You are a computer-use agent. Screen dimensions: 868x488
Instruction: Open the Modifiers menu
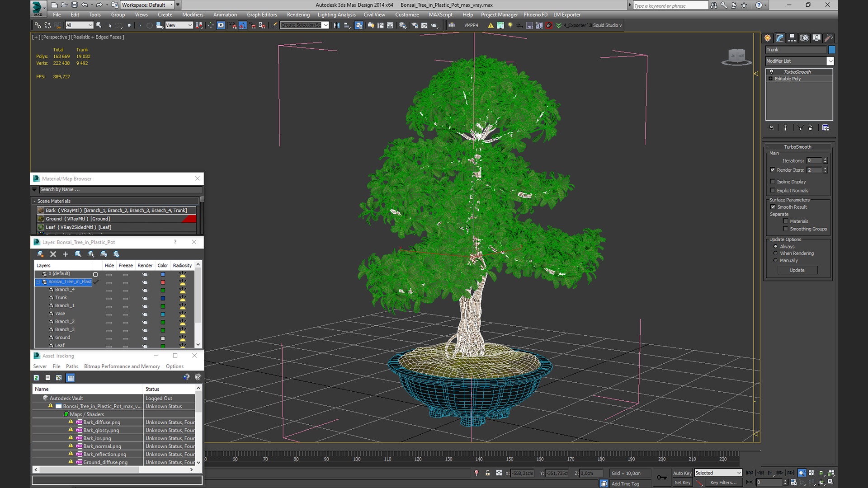point(193,15)
